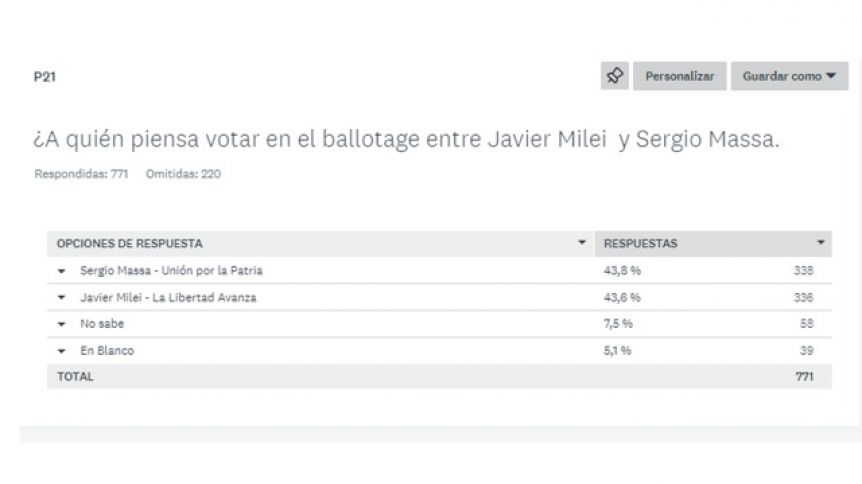Click the 43,6 % response value
Screen dimensions: 862x484
(x=622, y=298)
